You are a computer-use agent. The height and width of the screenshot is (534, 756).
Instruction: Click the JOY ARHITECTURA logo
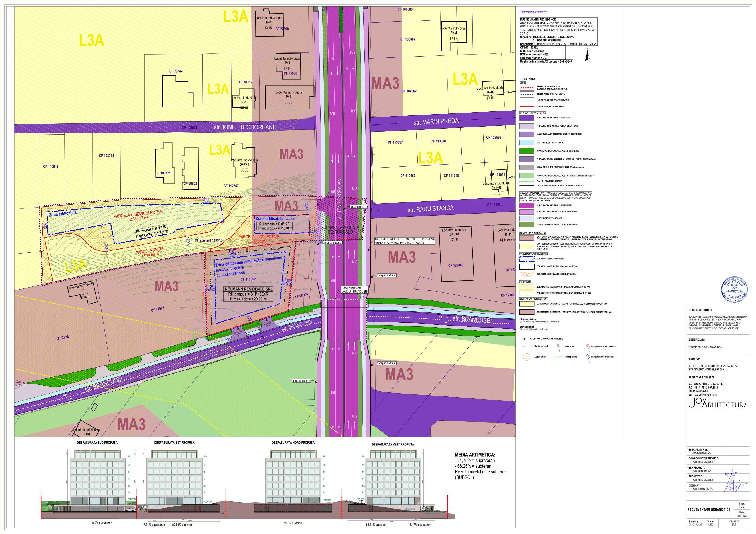tap(718, 403)
